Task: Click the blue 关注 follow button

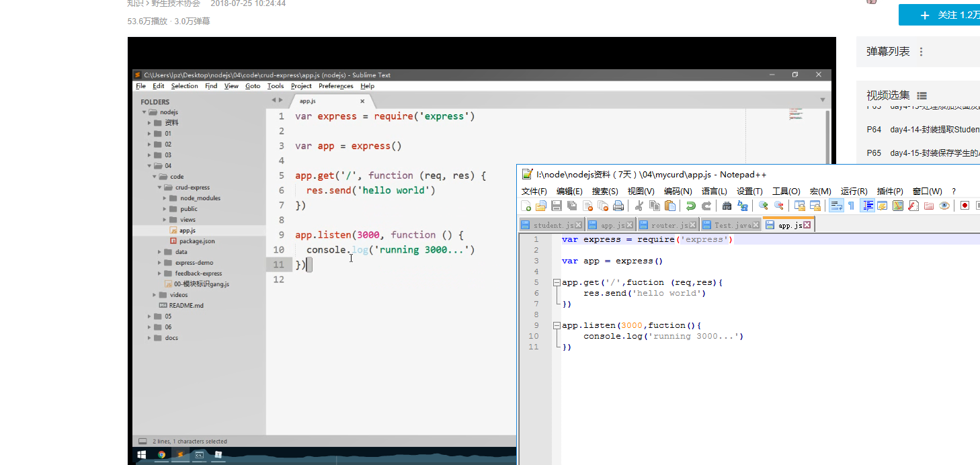Action: 939,15
